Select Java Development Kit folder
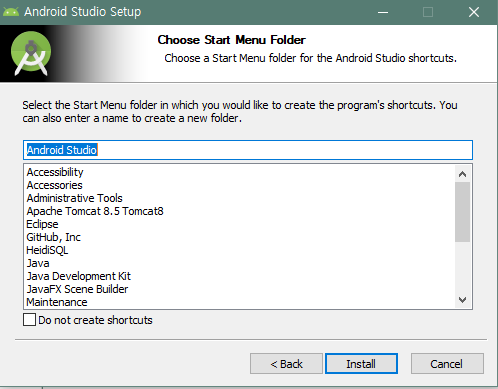The image size is (498, 389). pyautogui.click(x=79, y=276)
